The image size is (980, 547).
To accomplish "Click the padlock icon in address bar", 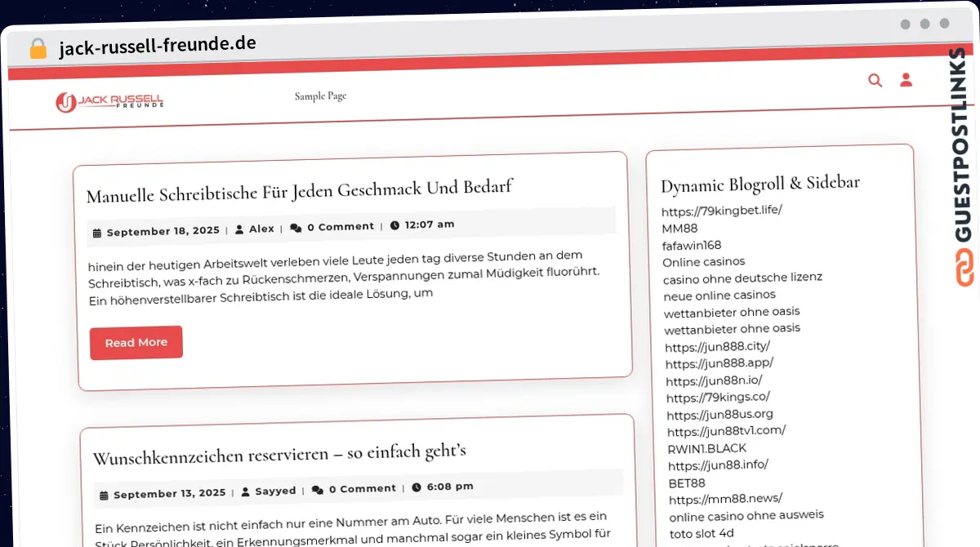I will click(x=38, y=48).
